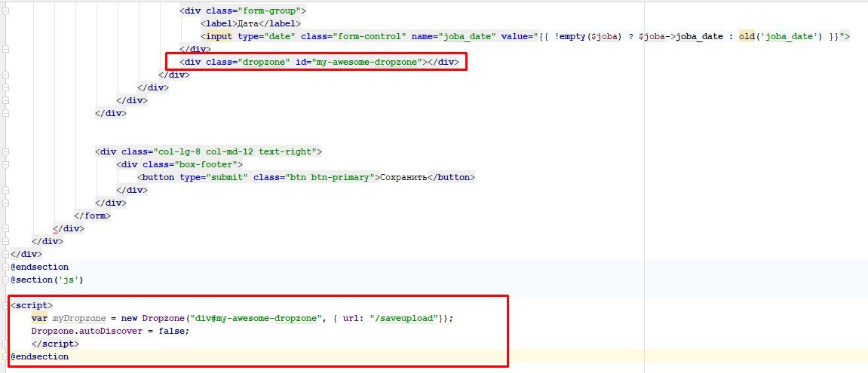Click Dropzone.autoDiscover property
This screenshot has width=868, height=373.
tap(87, 331)
